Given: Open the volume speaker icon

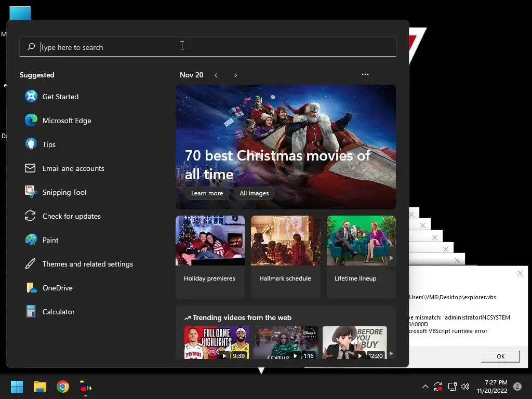Looking at the screenshot, I should click(x=465, y=387).
